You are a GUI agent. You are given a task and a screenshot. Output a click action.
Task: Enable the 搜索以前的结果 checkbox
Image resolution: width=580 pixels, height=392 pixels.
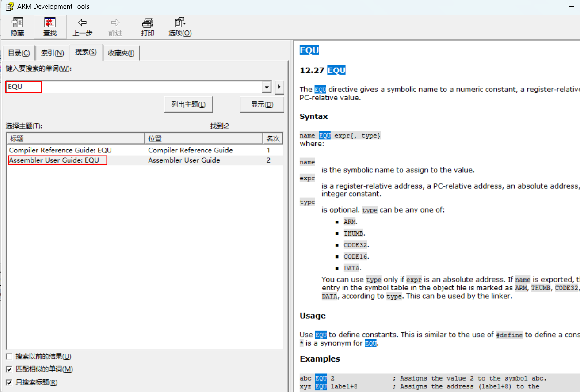coord(9,357)
